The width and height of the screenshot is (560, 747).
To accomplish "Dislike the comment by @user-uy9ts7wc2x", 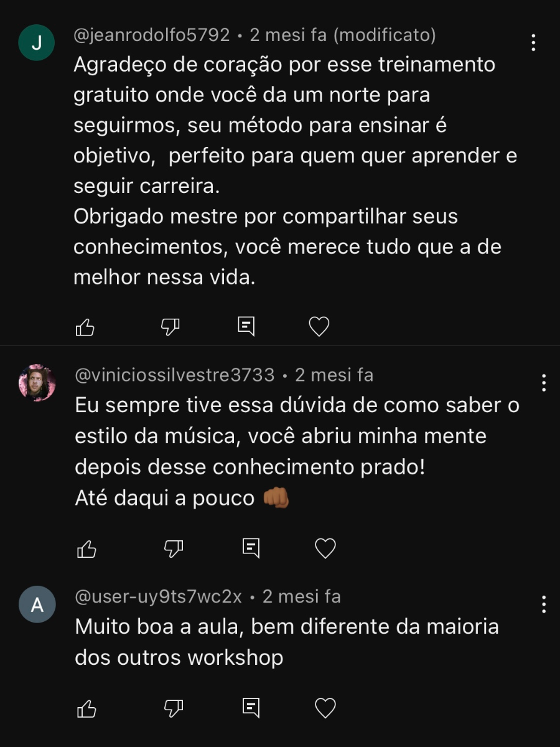I will coord(173,708).
